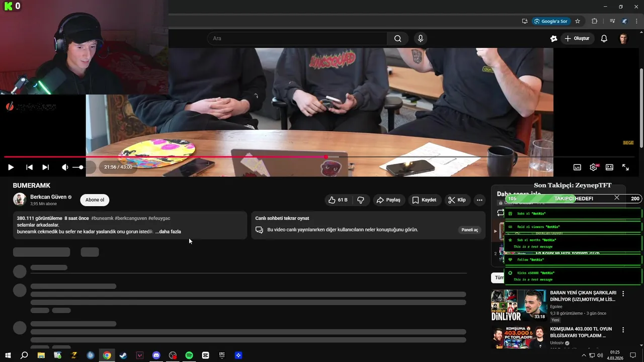The height and width of the screenshot is (362, 644).
Task: Open the player settings gear
Action: click(593, 167)
